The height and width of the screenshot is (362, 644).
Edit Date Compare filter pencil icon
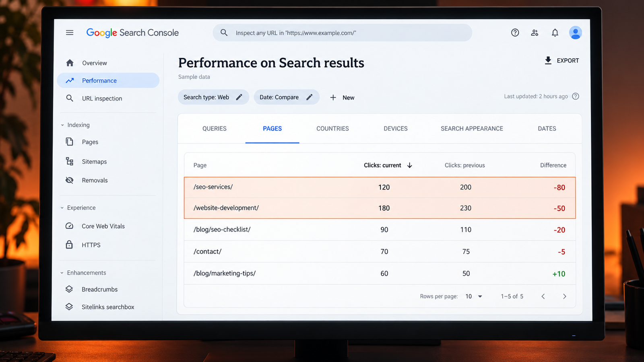[310, 97]
